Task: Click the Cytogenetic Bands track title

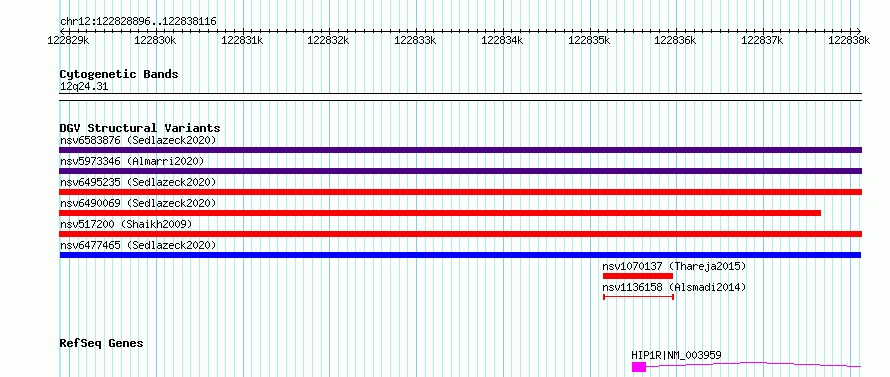Action: (x=119, y=74)
